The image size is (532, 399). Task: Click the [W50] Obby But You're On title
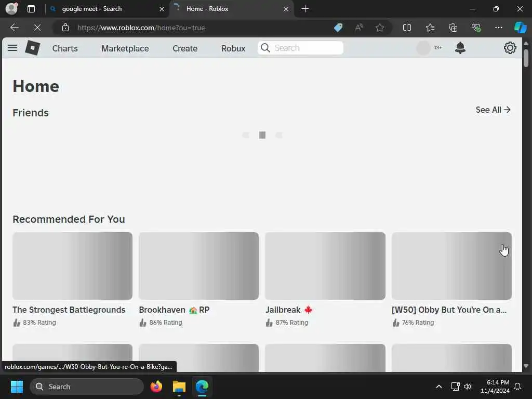pos(449,310)
